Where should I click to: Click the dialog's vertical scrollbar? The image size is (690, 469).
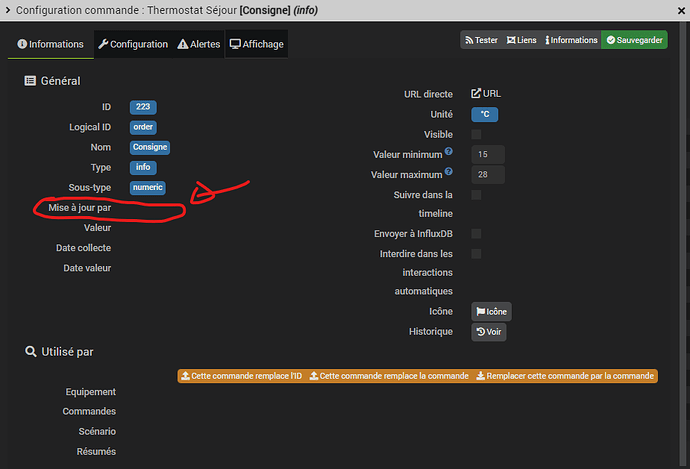[x=685, y=242]
